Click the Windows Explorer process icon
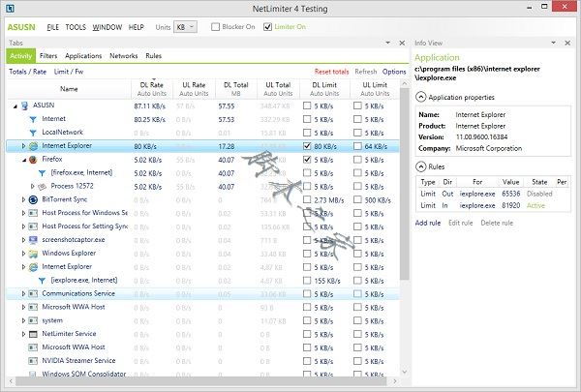Screen dimensions: 581x392 coord(33,253)
